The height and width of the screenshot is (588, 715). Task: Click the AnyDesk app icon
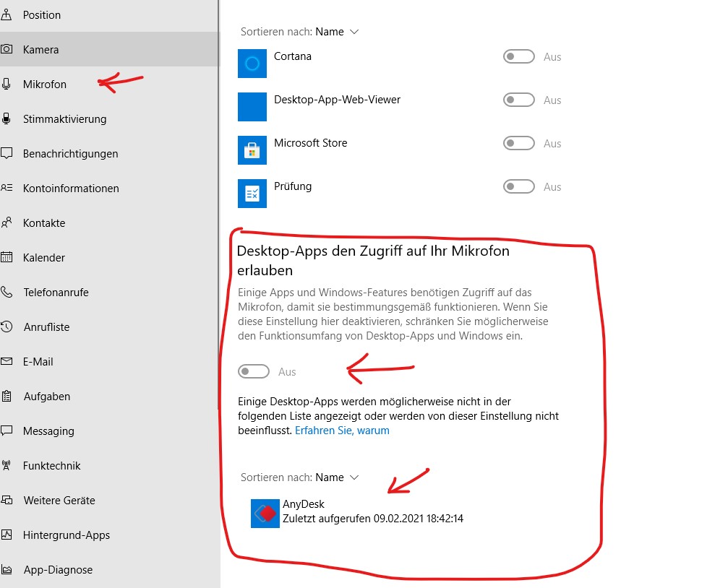[265, 514]
